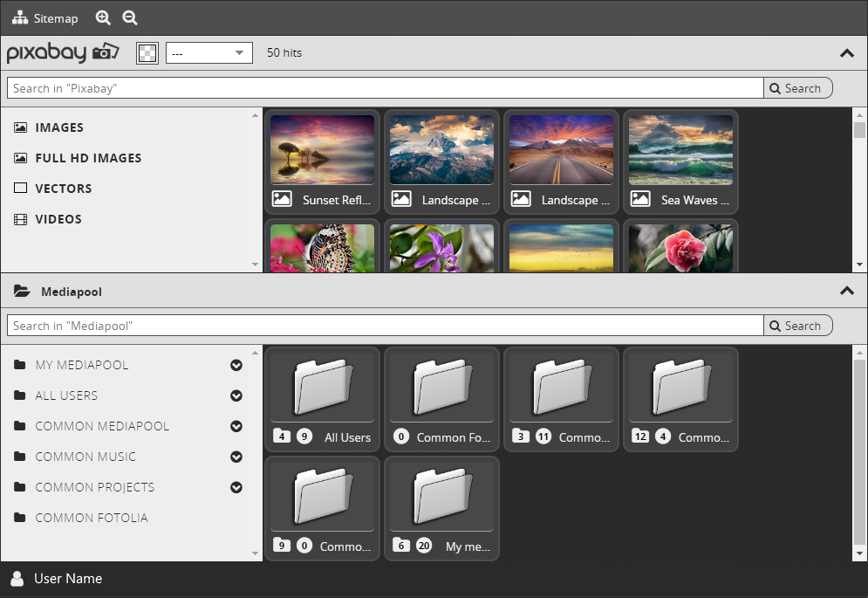868x598 pixels.
Task: Click the Videos film strip icon
Action: point(20,219)
